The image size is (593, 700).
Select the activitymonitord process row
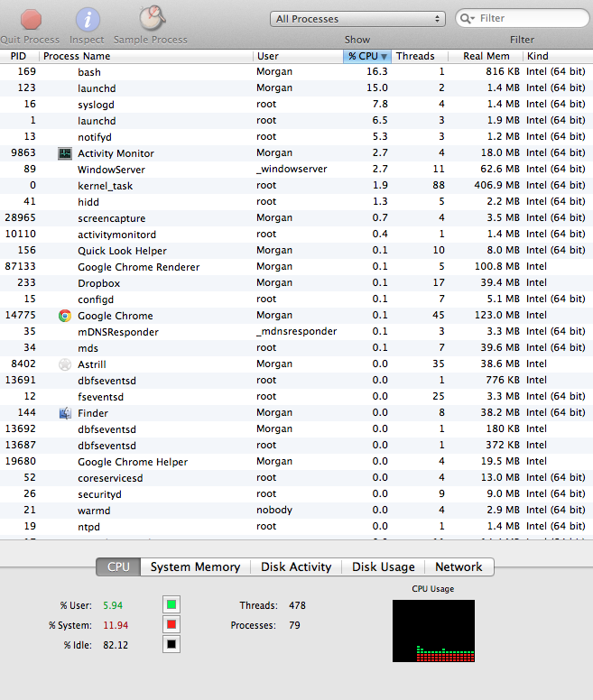pos(296,235)
